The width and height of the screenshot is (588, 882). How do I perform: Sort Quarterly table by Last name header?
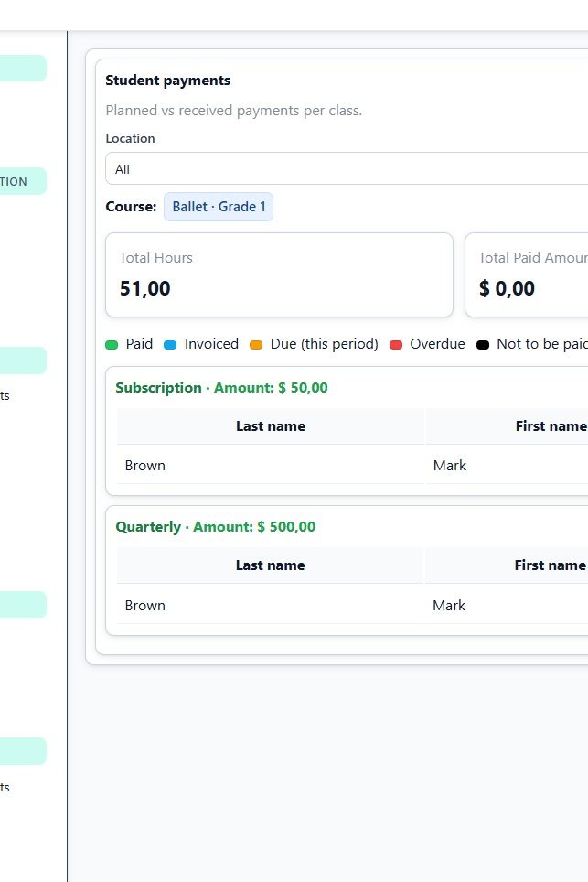coord(271,565)
